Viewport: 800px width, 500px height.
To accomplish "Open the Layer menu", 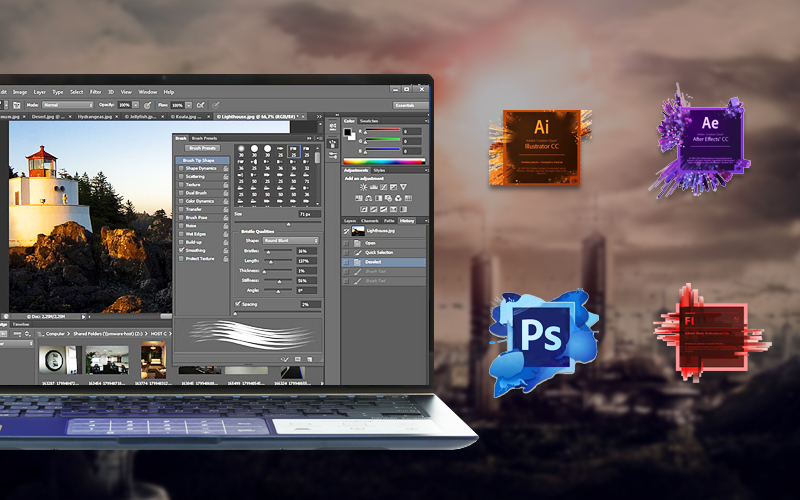I will pyautogui.click(x=40, y=92).
